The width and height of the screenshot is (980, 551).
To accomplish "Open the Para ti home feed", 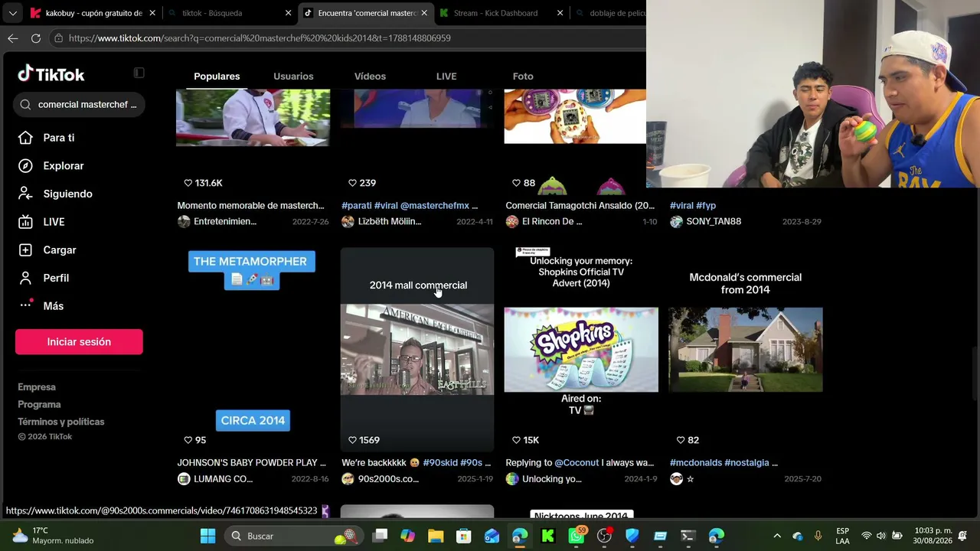I will 59,138.
